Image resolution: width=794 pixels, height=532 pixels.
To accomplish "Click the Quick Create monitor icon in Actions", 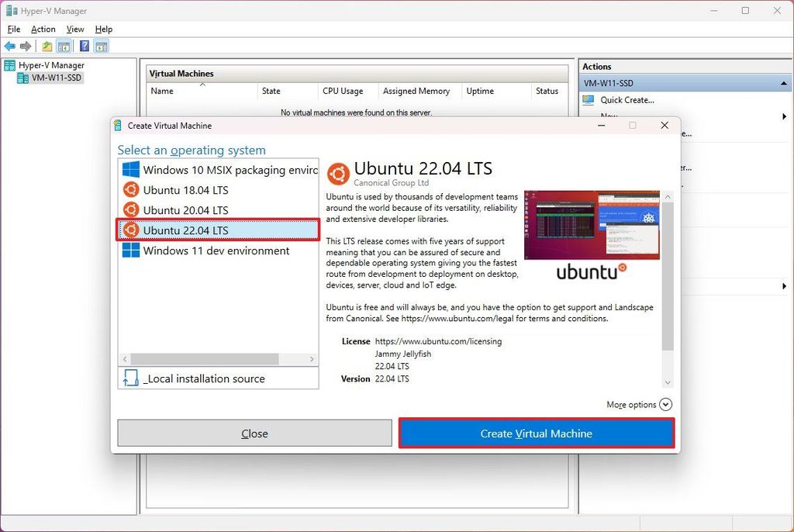I will (589, 100).
